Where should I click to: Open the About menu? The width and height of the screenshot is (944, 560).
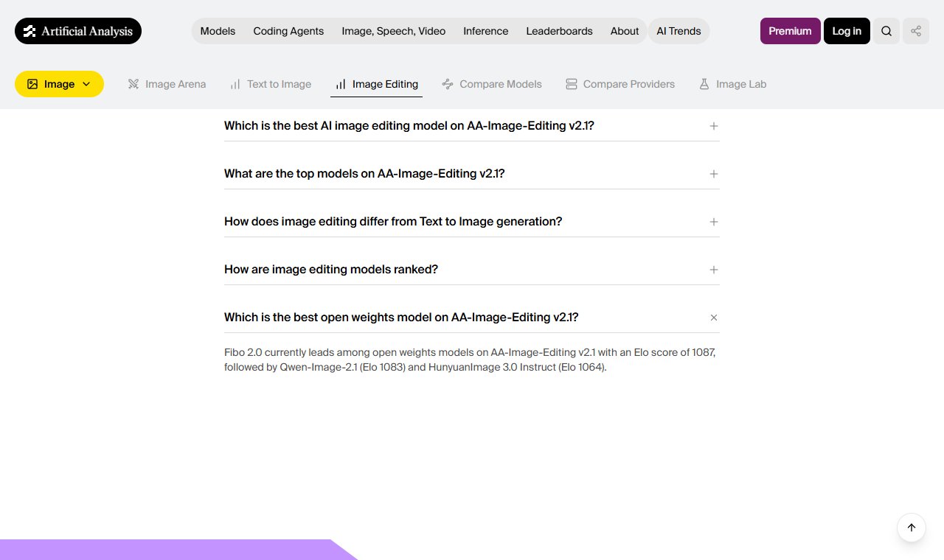coord(625,31)
